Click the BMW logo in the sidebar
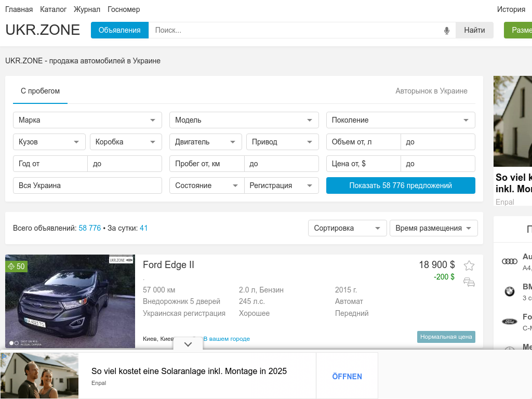The width and height of the screenshot is (532, 399). (509, 291)
